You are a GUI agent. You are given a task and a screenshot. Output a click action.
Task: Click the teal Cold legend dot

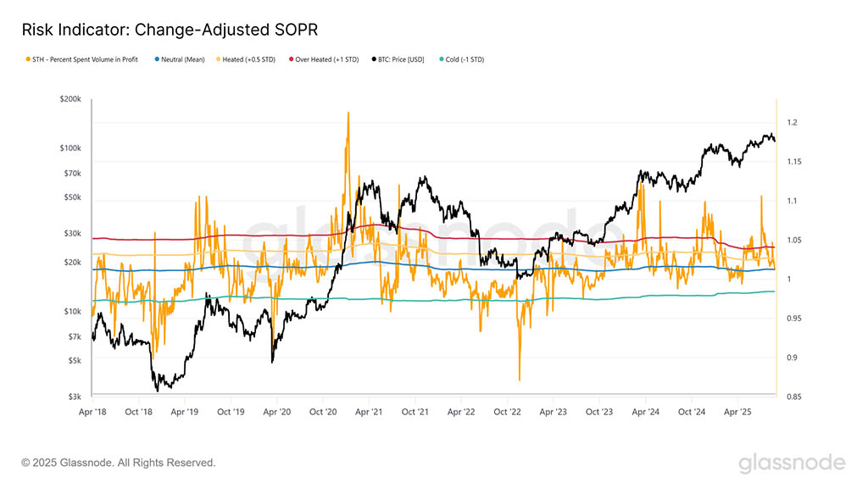[441, 59]
